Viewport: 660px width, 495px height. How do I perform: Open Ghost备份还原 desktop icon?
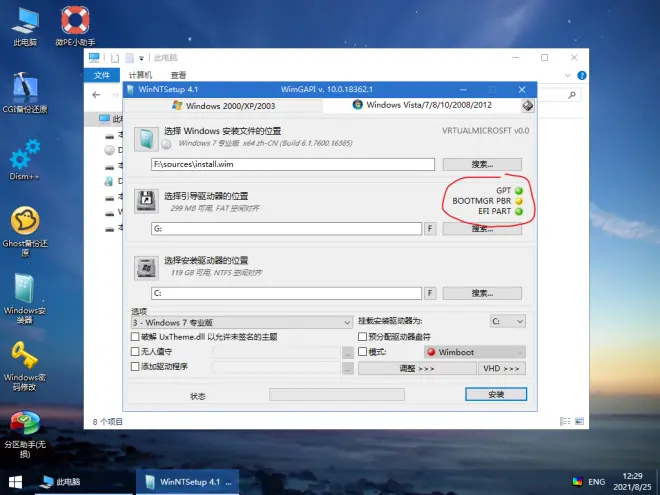pos(25,231)
